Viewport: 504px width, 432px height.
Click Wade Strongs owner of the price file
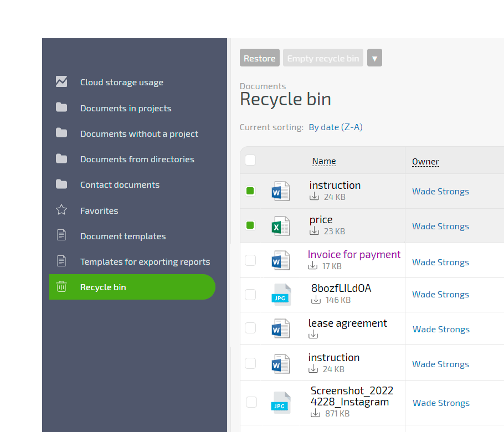click(440, 227)
